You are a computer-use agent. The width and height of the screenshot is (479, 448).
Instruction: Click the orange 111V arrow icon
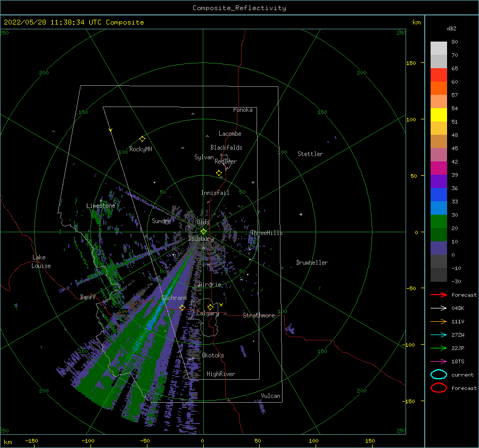coord(439,321)
